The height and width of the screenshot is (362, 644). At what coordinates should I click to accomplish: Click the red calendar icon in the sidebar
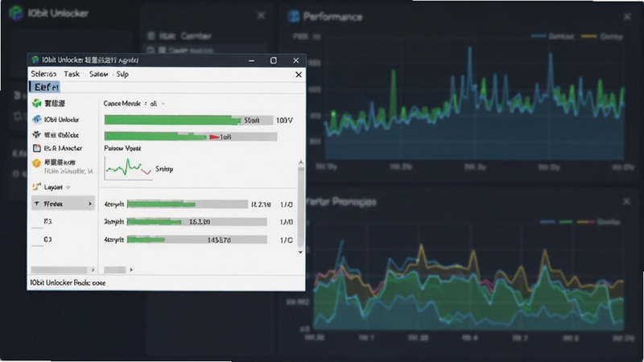37,148
